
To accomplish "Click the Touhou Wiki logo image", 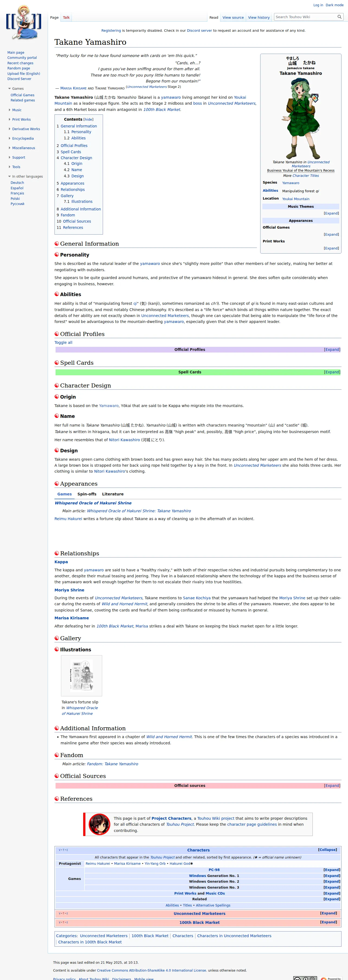I will [x=24, y=22].
